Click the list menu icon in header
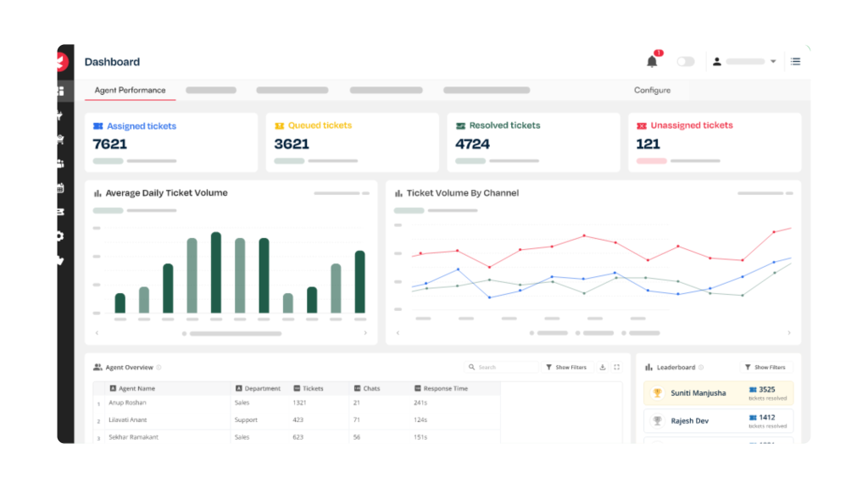Viewport: 868px width, 488px height. (x=795, y=61)
